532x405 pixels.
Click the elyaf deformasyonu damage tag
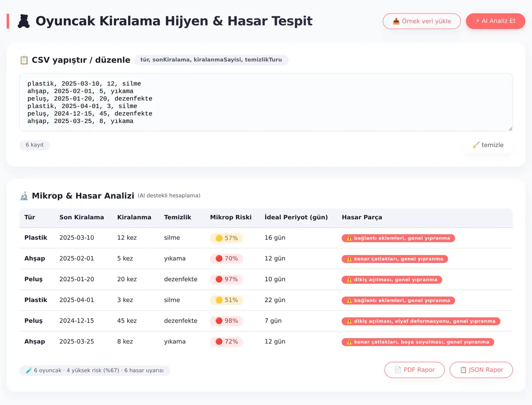(x=421, y=322)
